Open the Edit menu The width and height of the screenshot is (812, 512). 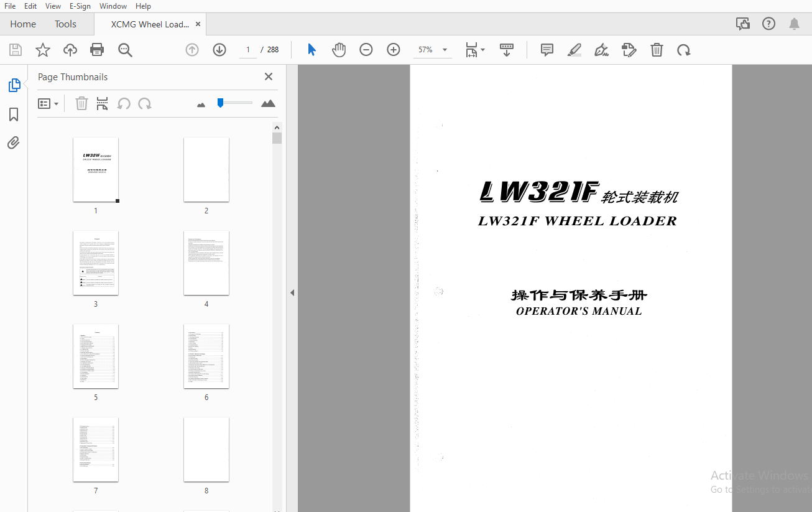coord(30,6)
